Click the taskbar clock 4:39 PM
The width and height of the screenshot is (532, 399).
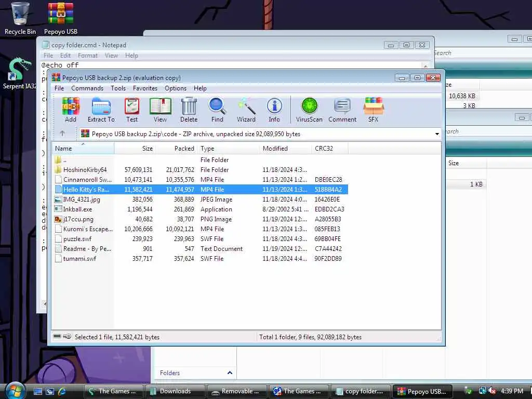pos(512,391)
